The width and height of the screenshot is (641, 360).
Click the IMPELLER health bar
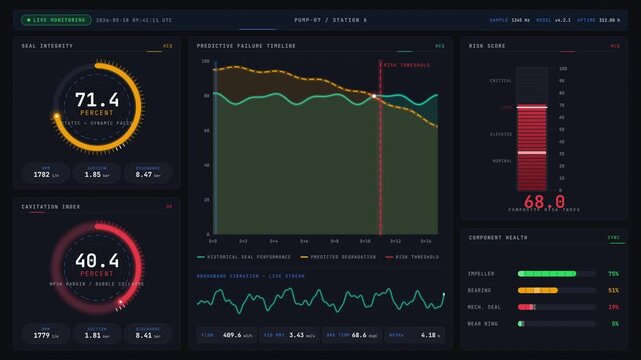(556, 274)
